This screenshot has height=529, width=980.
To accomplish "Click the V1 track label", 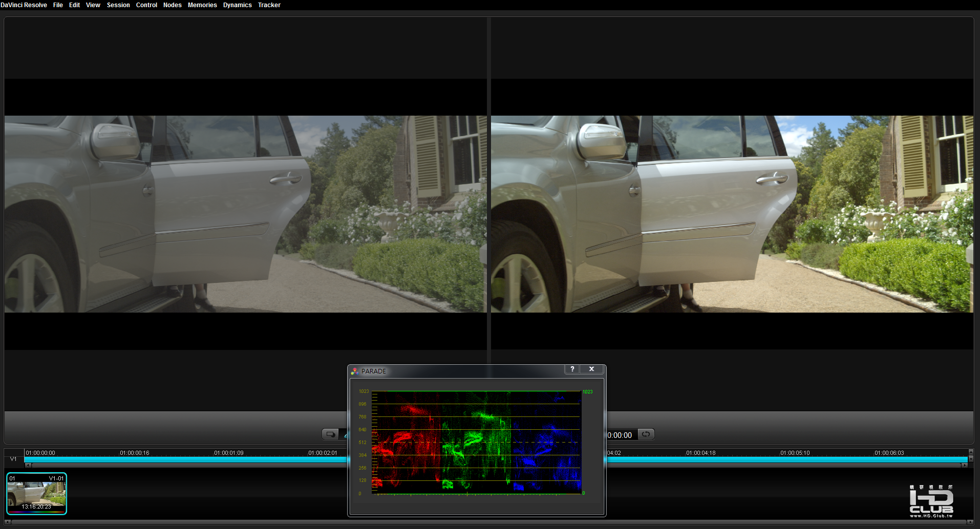I will click(x=13, y=459).
